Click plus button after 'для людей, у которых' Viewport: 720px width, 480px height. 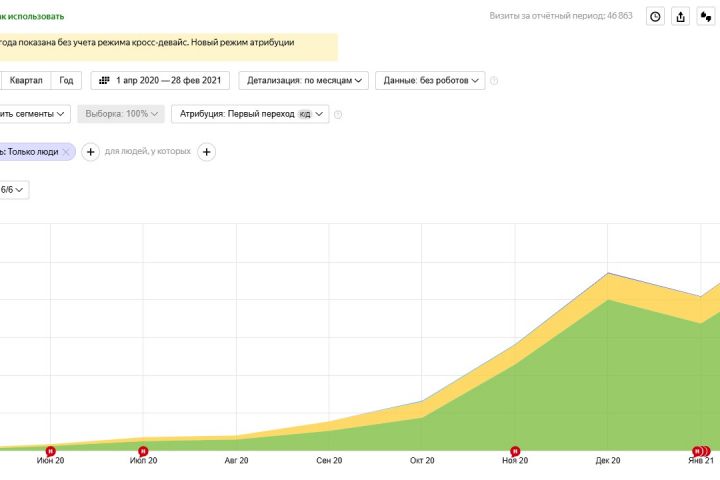point(207,152)
